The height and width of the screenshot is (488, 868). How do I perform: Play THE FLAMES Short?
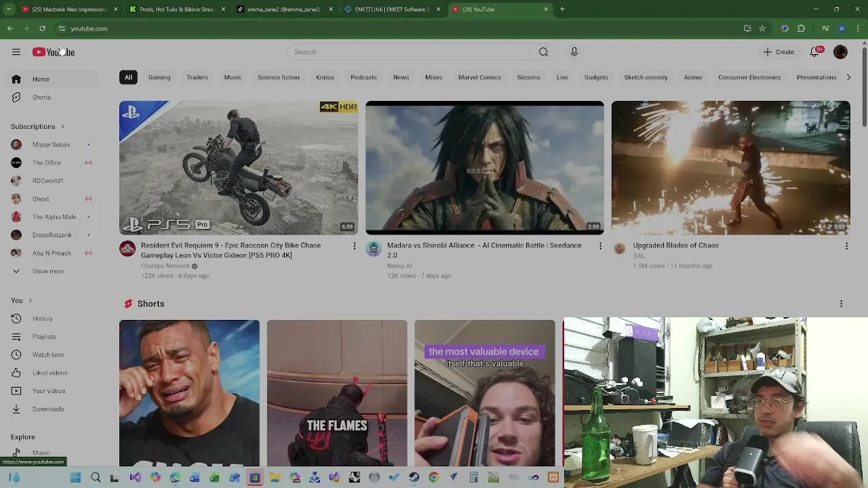point(337,393)
